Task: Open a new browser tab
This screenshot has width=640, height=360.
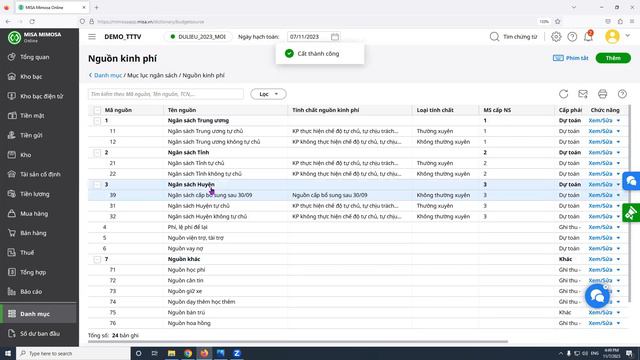Action: [x=96, y=7]
